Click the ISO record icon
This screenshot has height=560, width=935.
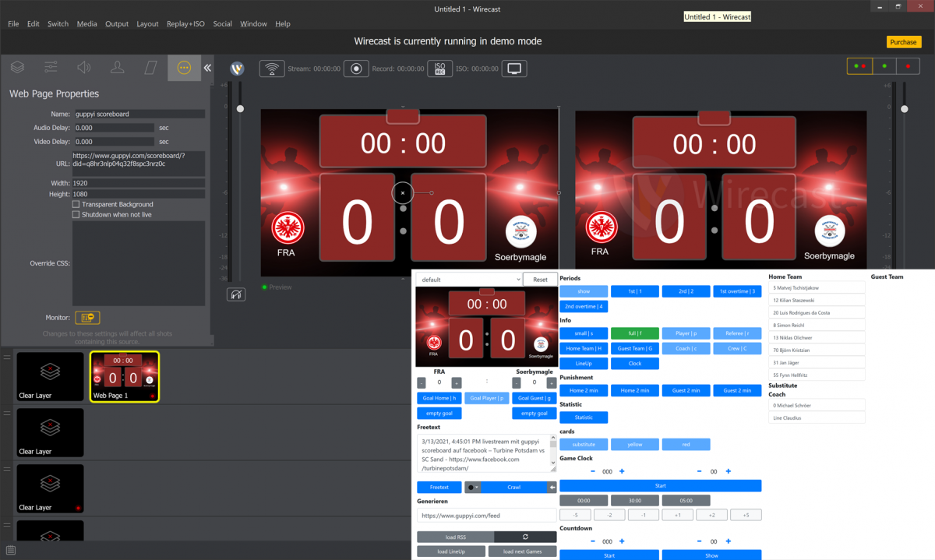pyautogui.click(x=439, y=69)
